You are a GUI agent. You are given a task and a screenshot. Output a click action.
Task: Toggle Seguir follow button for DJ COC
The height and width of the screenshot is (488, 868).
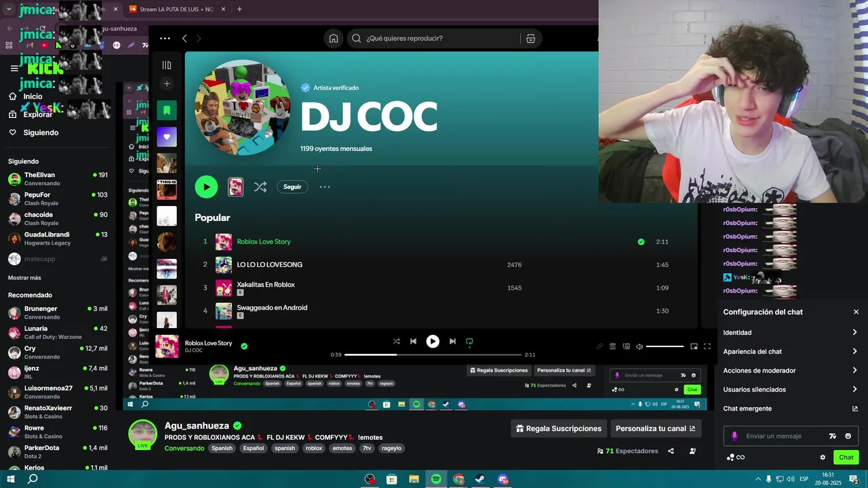pos(292,187)
